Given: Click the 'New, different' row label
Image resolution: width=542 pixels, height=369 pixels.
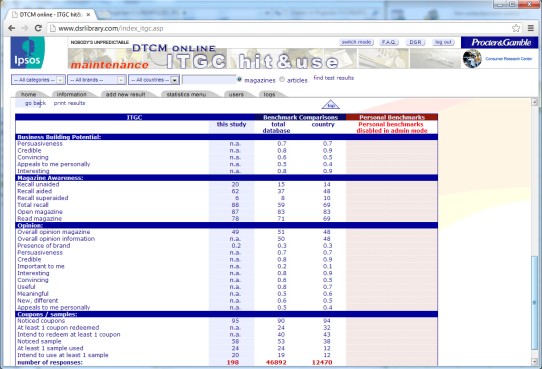Looking at the screenshot, I should pos(38,301).
